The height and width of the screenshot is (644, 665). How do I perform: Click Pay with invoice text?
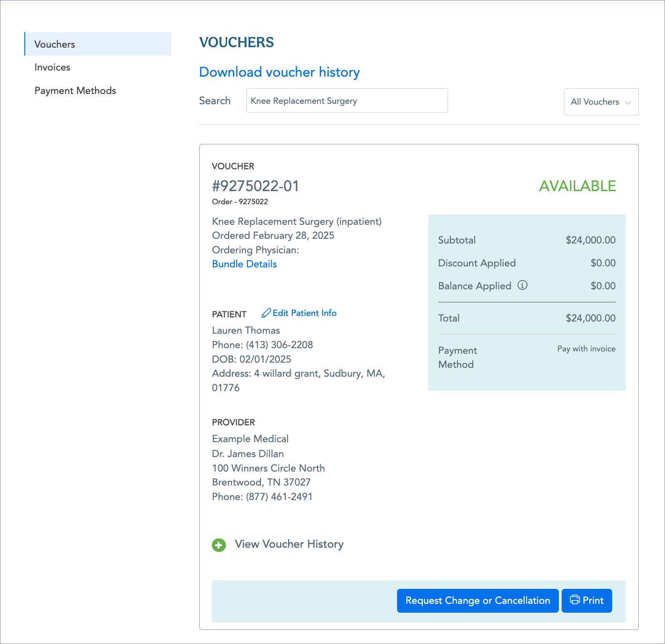[x=586, y=349]
